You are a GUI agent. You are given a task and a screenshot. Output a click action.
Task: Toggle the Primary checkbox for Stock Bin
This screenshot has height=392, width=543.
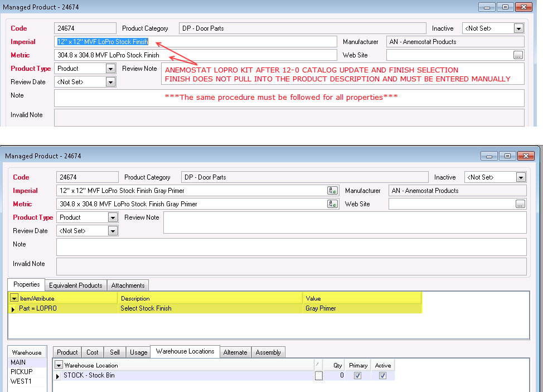coord(357,376)
